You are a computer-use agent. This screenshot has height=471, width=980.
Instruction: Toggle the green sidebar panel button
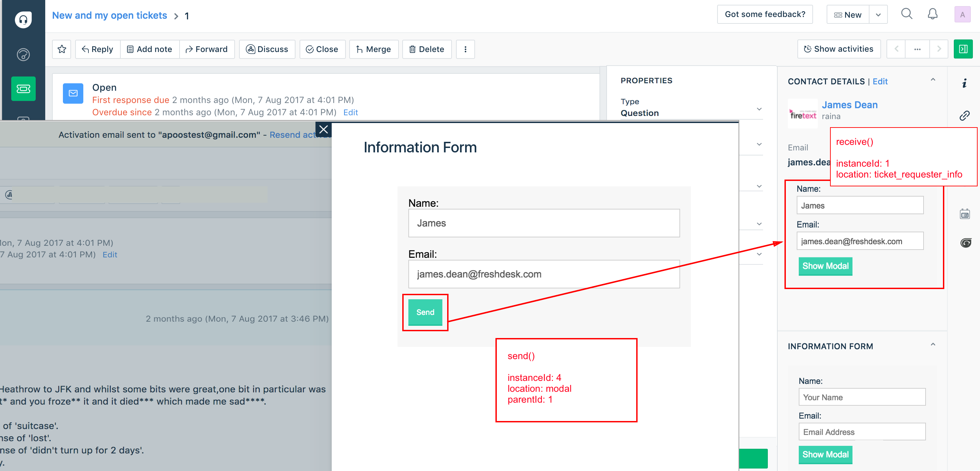963,49
